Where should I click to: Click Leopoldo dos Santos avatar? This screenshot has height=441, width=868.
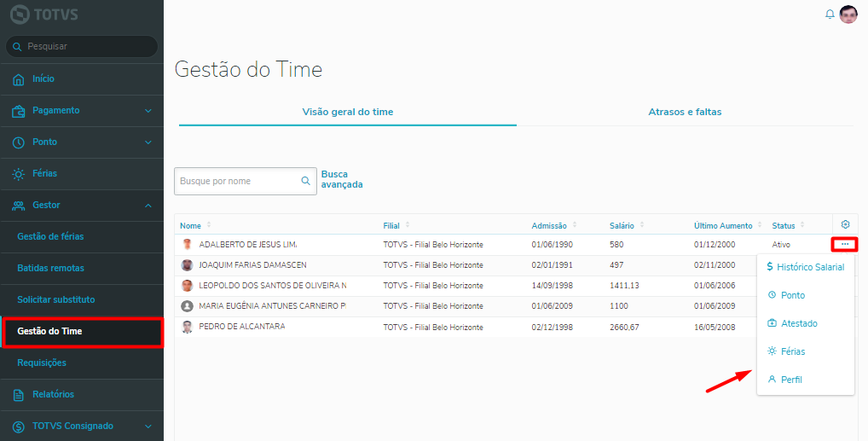(x=187, y=285)
